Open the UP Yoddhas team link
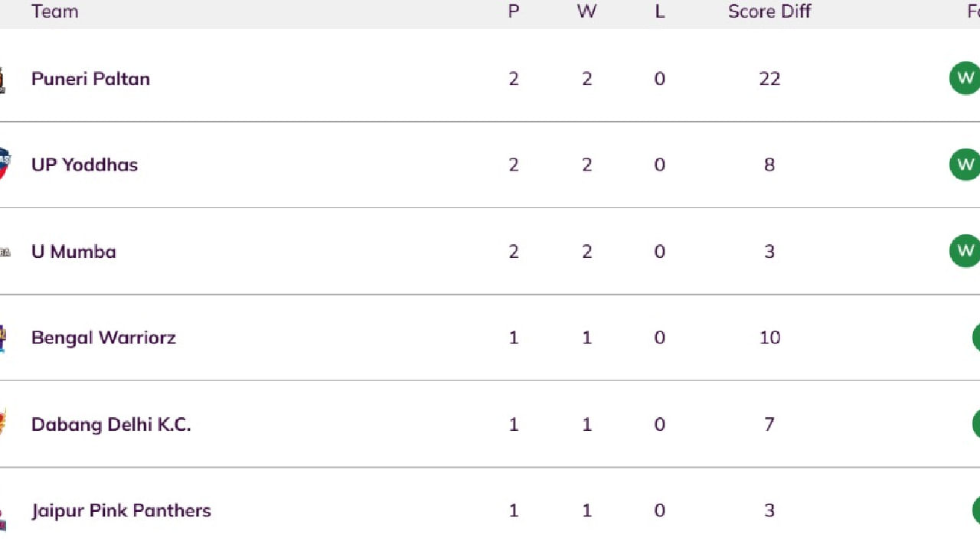 pyautogui.click(x=84, y=165)
